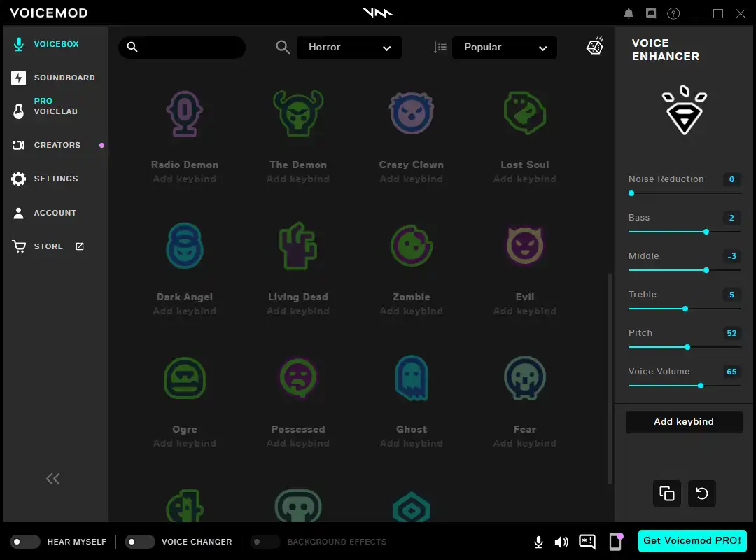This screenshot has width=756, height=560.
Task: Collapse the left sidebar
Action: [x=53, y=479]
